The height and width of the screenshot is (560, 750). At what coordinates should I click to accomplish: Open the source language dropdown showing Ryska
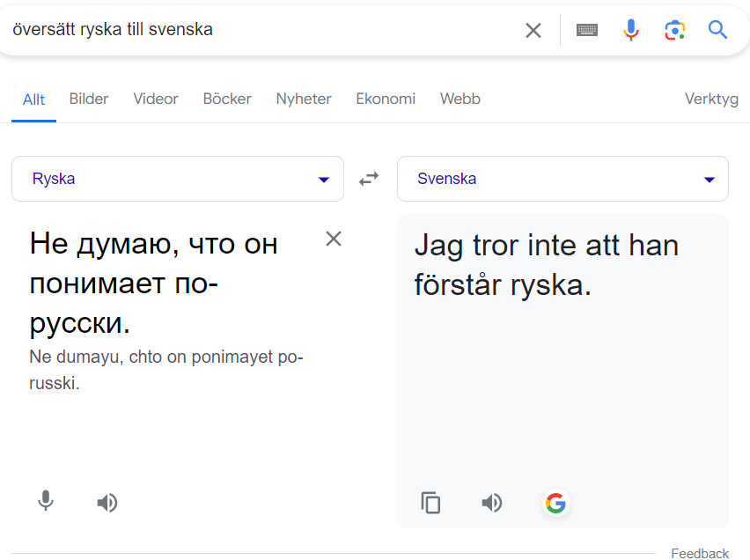point(177,178)
